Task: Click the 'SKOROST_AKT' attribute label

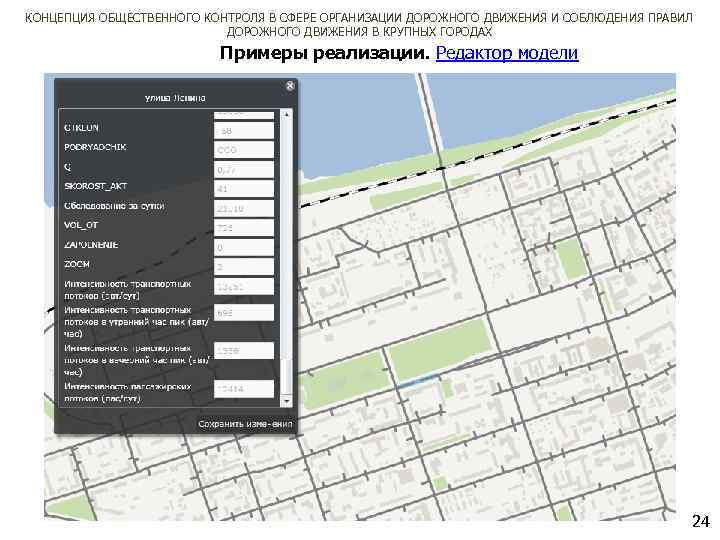Action: click(96, 186)
